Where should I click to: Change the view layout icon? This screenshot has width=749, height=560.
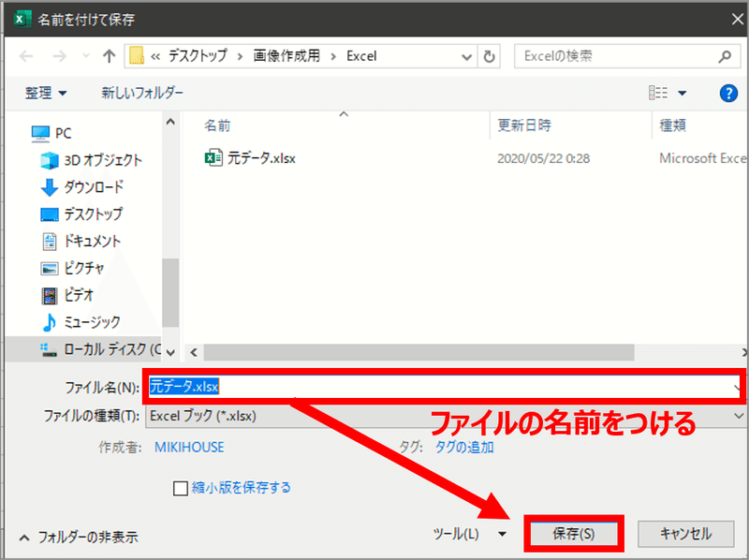click(x=658, y=93)
